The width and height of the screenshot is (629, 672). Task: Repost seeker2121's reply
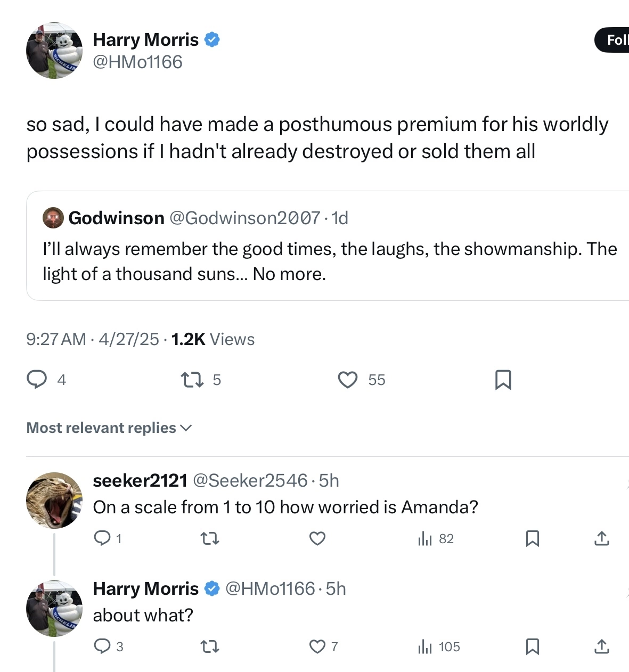(x=210, y=539)
